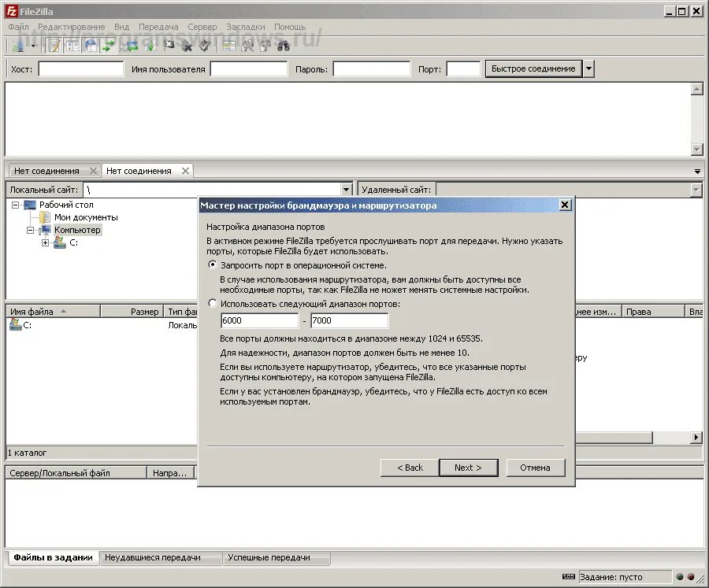Open the Передача menu
The image size is (709, 588).
coord(158,27)
